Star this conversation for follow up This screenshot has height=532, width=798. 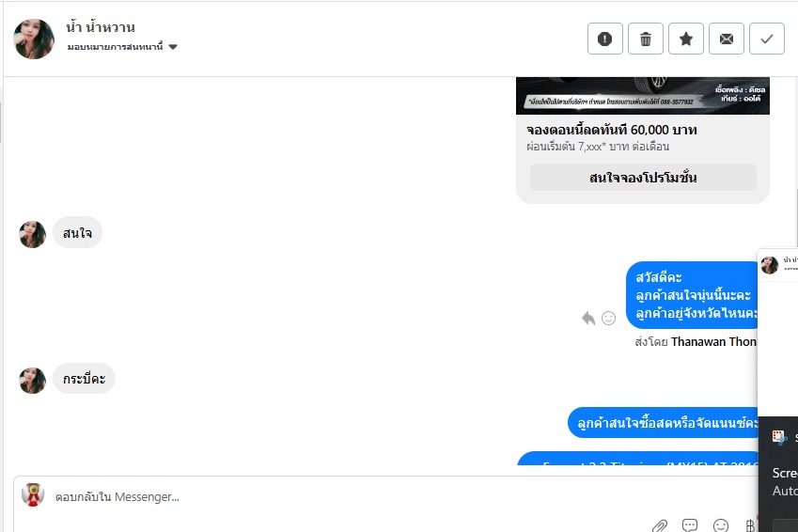(685, 39)
